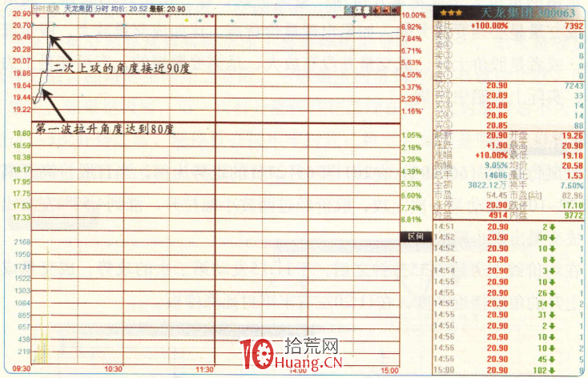This screenshot has width=588, height=378.
Task: Select the 外盘 4914 value
Action: click(x=498, y=215)
